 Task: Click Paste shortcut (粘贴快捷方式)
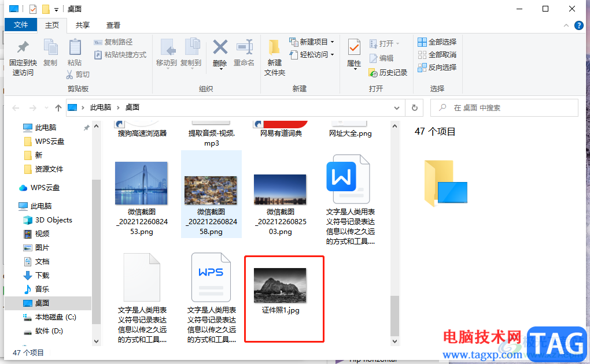point(120,55)
